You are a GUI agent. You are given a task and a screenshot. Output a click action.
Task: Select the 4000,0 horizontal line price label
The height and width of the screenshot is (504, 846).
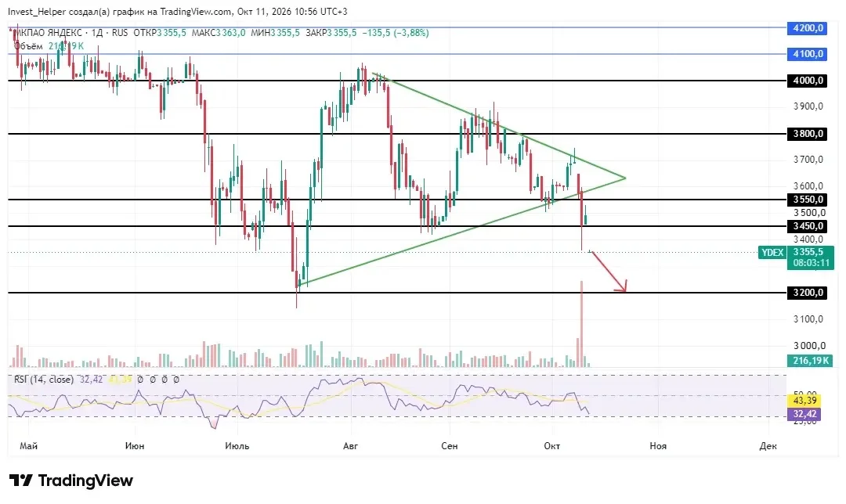pyautogui.click(x=807, y=81)
